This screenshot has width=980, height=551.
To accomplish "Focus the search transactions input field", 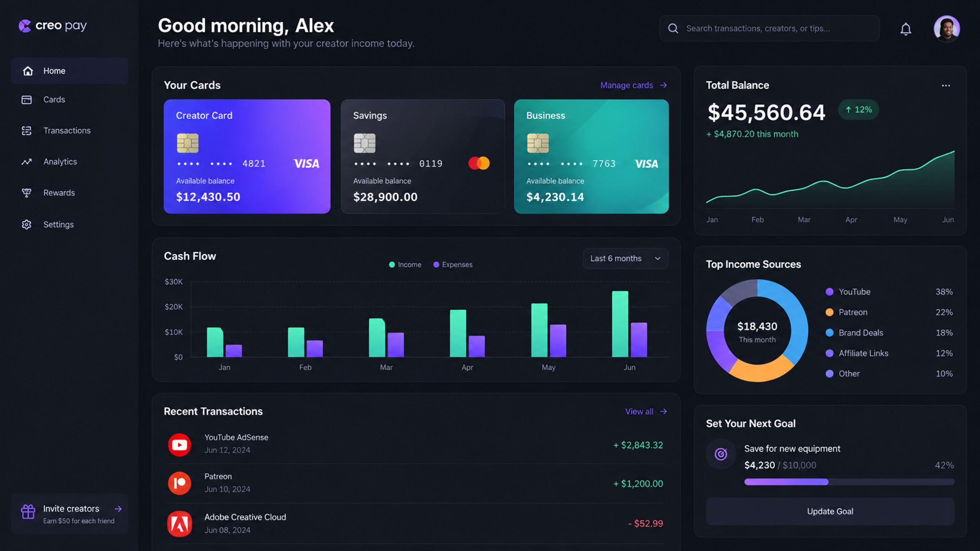I will pos(769,28).
